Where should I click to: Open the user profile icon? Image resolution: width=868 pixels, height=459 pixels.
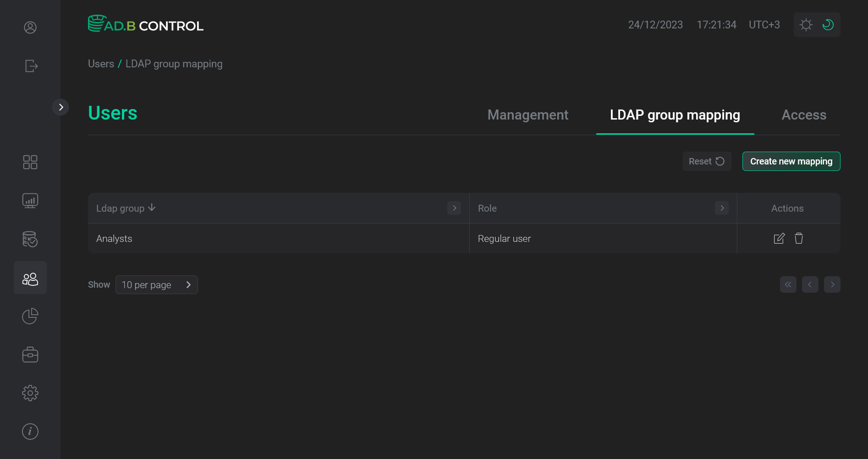click(x=30, y=27)
